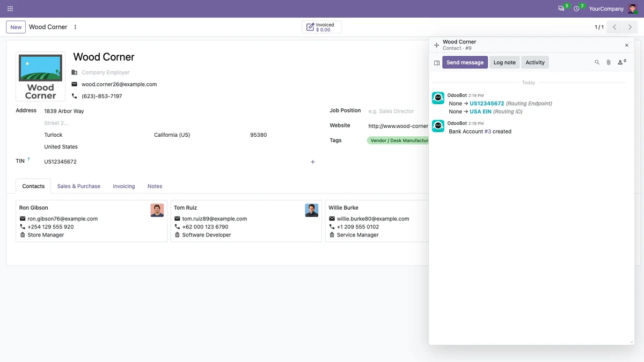Image resolution: width=644 pixels, height=362 pixels.
Task: Edit the Website field
Action: pyautogui.click(x=398, y=126)
